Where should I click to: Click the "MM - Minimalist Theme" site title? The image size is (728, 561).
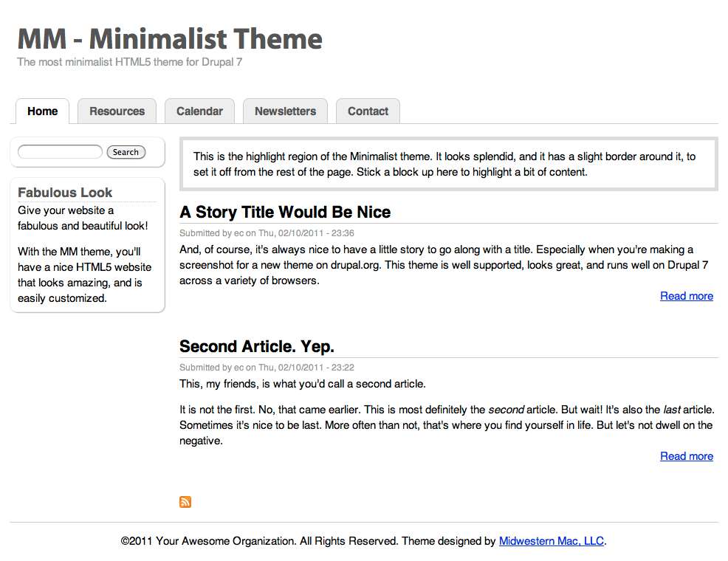(170, 38)
